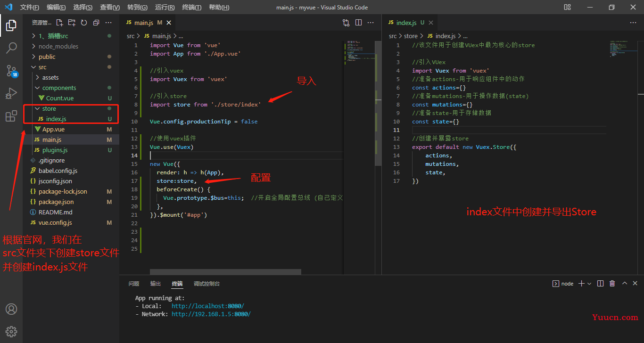Viewport: 644px width, 343px height.
Task: Open the 文件(F) menu
Action: point(30,7)
